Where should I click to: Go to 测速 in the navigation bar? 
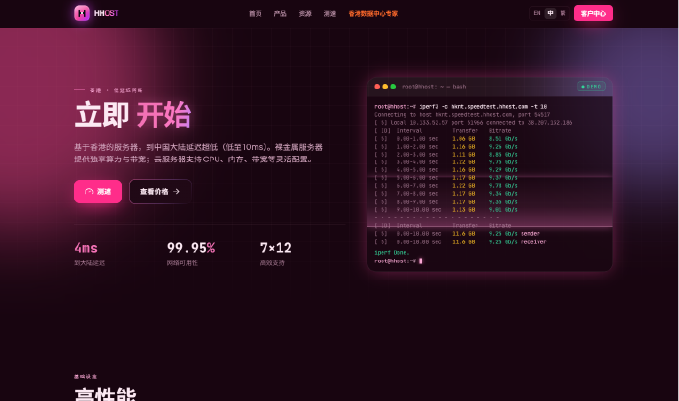(x=330, y=14)
